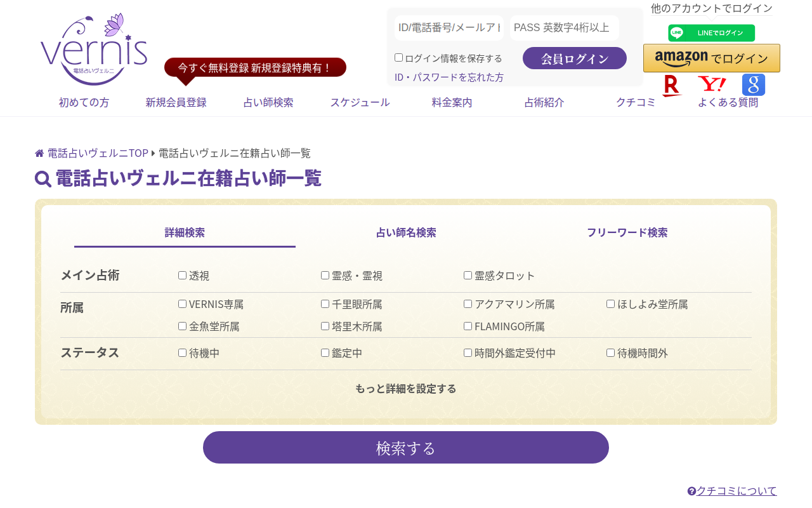
Task: Check the 千里眼所属 checkbox
Action: pyautogui.click(x=325, y=304)
